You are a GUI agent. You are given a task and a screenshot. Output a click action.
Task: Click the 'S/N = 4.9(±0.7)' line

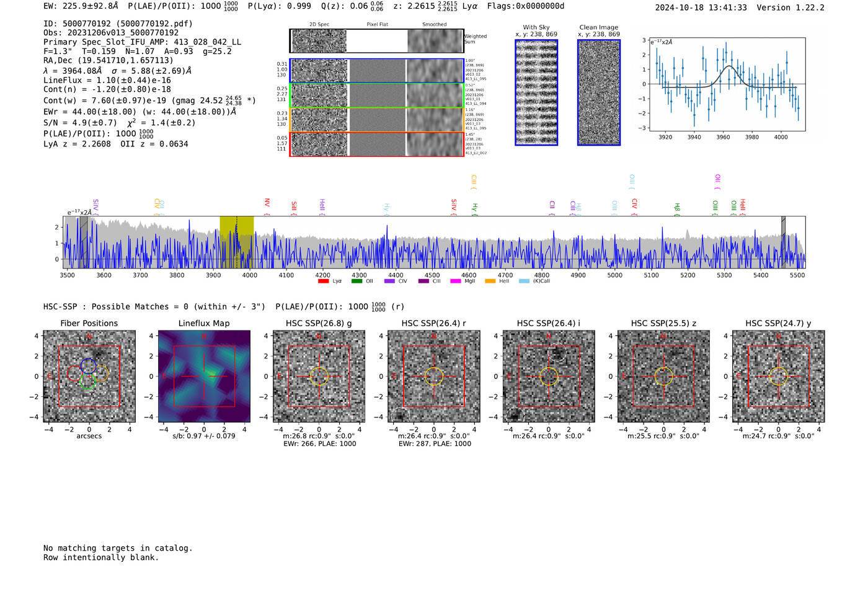[x=80, y=123]
